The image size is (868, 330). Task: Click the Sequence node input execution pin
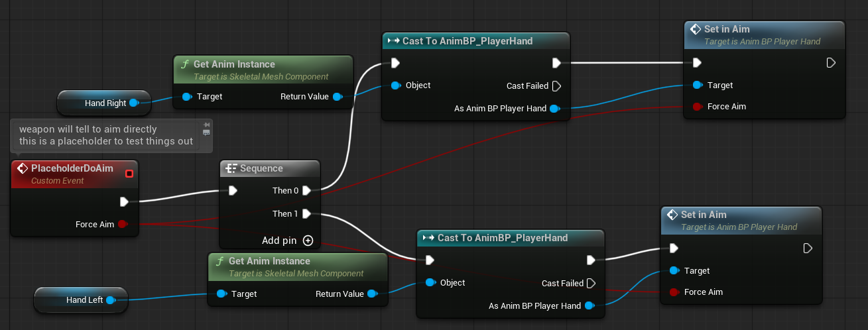pos(233,191)
